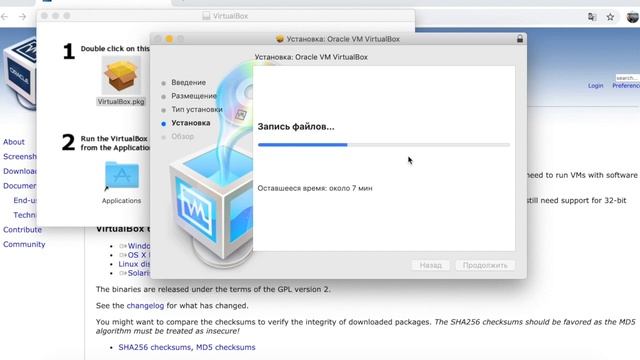Click the Oracle VirtualBox logo on webpage

[x=20, y=73]
